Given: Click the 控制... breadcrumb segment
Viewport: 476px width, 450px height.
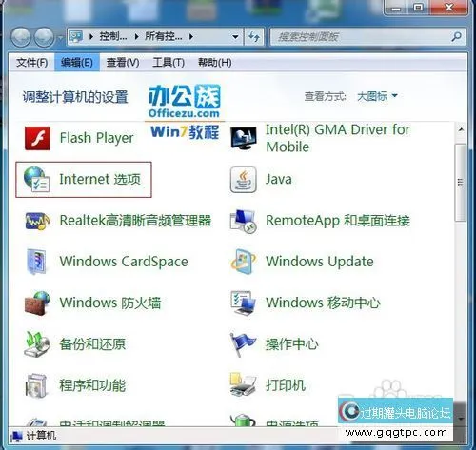Looking at the screenshot, I should [x=113, y=36].
